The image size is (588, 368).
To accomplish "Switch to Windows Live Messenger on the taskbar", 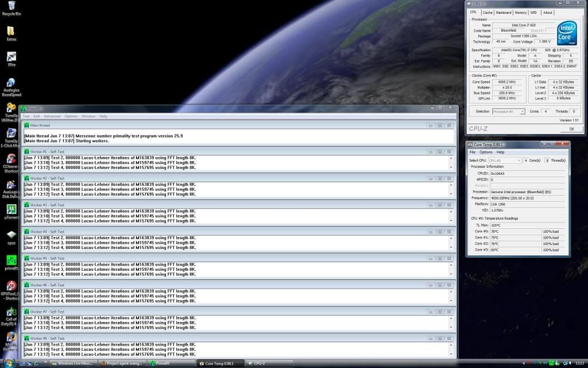I will click(73, 363).
